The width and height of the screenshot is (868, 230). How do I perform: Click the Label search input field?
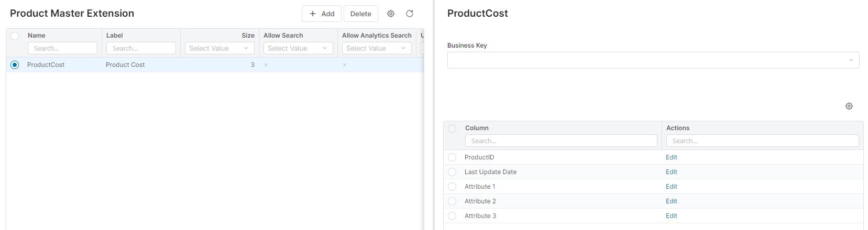point(141,48)
